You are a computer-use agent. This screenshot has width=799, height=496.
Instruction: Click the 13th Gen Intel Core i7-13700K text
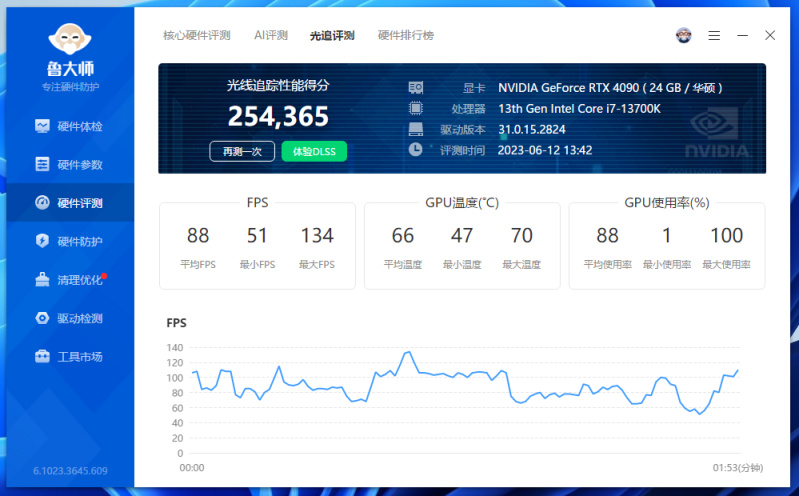pyautogui.click(x=579, y=109)
